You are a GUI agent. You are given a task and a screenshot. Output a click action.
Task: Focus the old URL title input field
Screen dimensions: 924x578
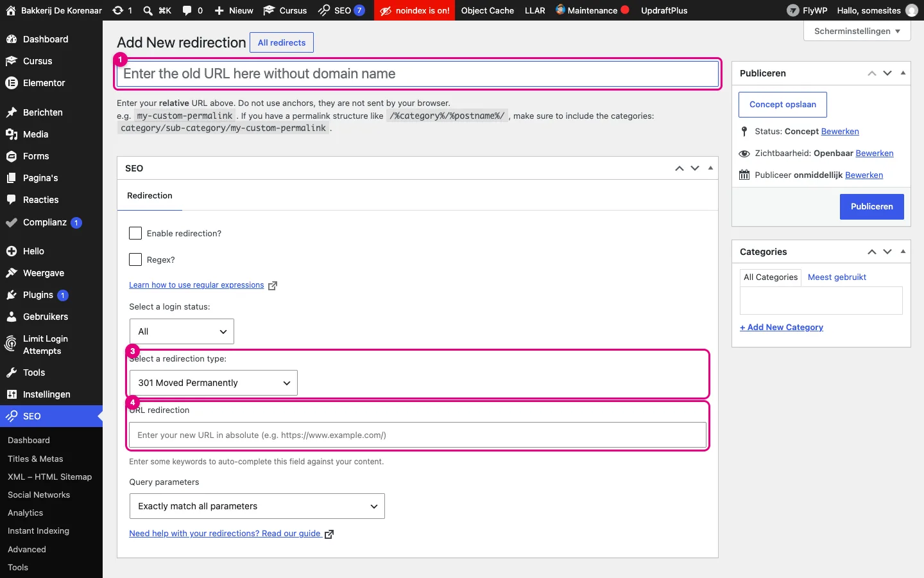click(418, 74)
